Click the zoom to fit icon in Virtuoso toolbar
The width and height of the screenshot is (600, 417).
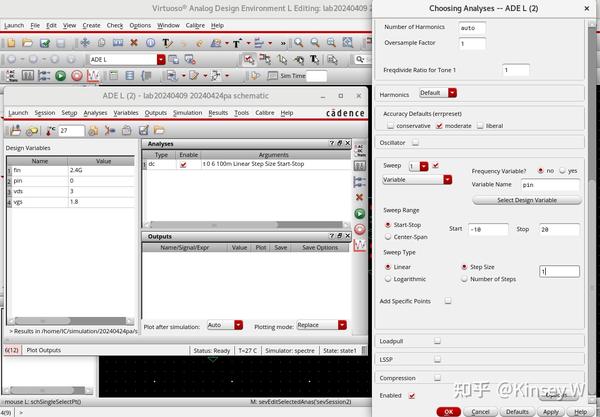point(347,42)
